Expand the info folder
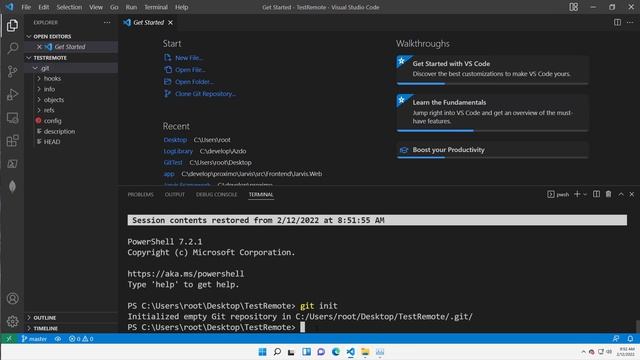Viewport: 640px width, 360px height. click(x=71, y=89)
